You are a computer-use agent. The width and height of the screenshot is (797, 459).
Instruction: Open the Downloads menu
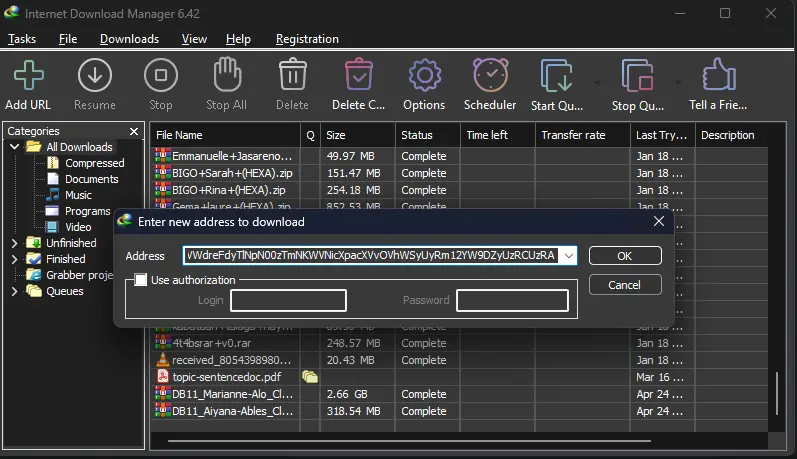coord(130,39)
